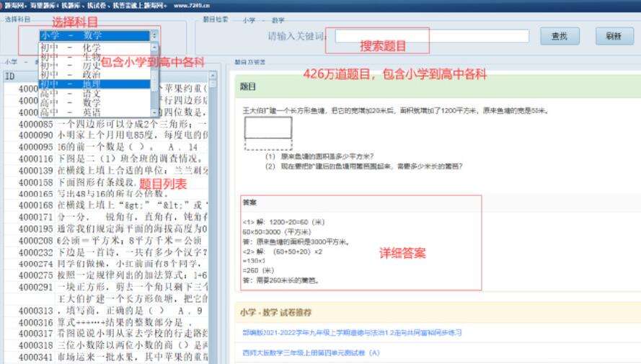Select question row with ID 4000085
Viewport: 641px width, 364px height.
click(108, 124)
